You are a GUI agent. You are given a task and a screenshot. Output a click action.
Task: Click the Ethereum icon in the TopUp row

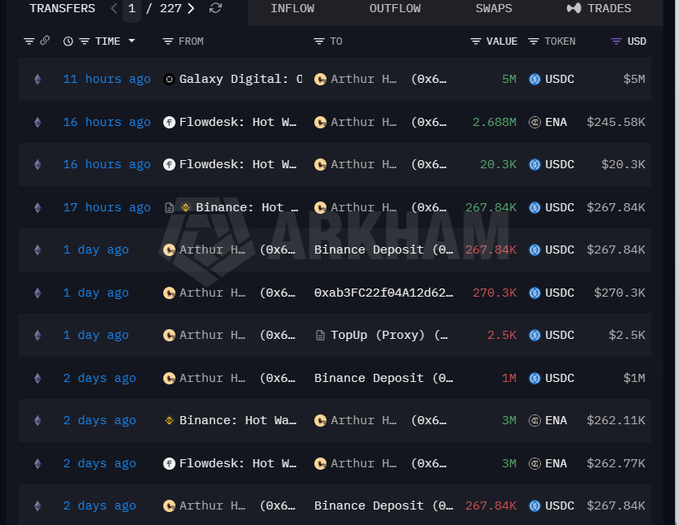pyautogui.click(x=38, y=336)
